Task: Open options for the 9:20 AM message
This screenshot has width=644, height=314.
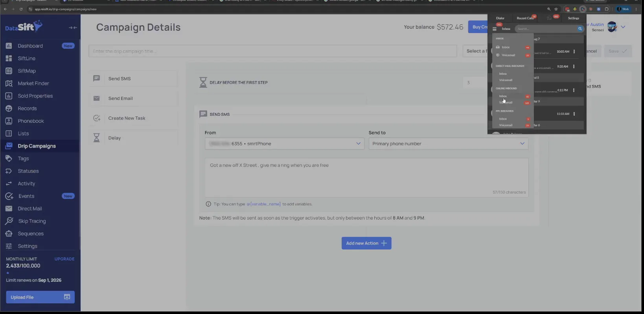Action: click(574, 66)
